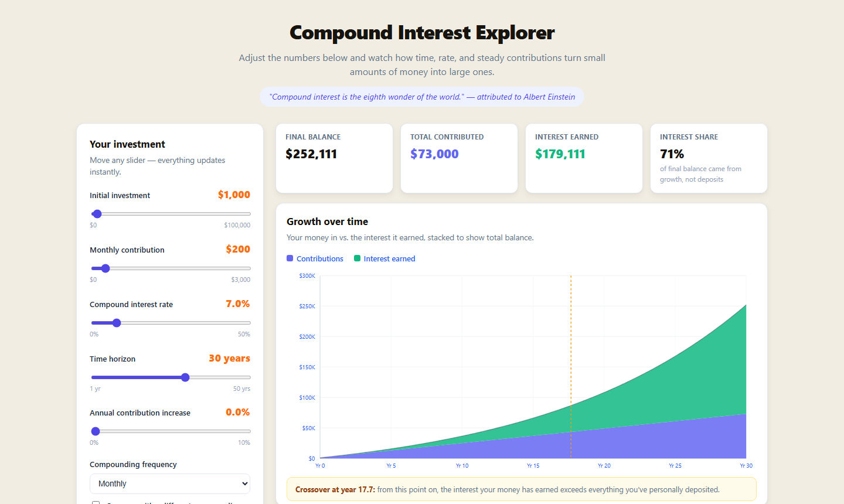Click the Crossover at year 17.7 note
844x504 pixels.
tap(522, 489)
